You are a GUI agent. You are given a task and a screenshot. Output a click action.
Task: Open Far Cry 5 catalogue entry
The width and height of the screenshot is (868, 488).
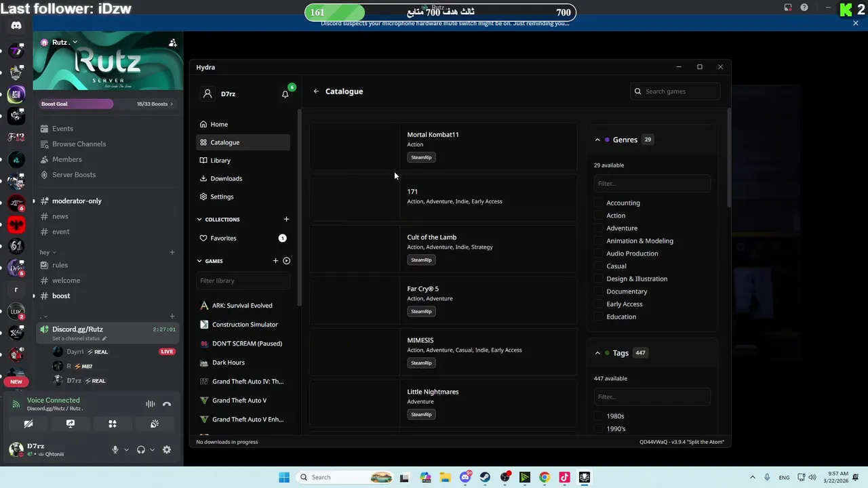tap(443, 300)
